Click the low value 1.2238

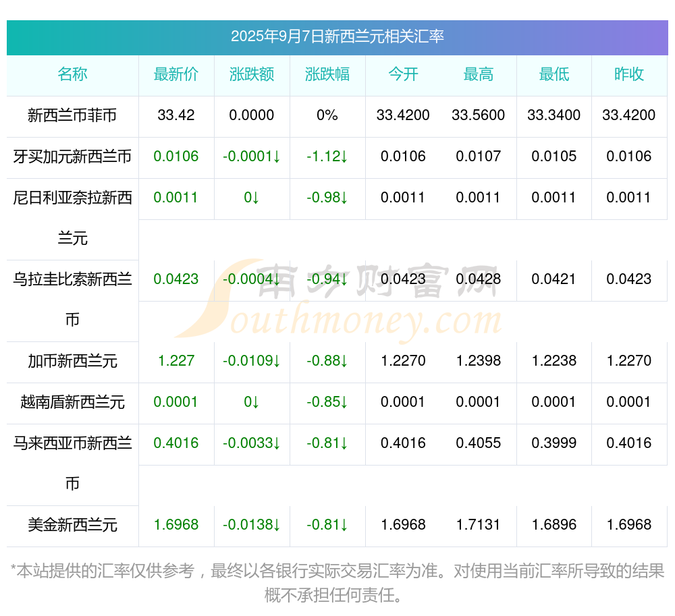[x=554, y=361]
